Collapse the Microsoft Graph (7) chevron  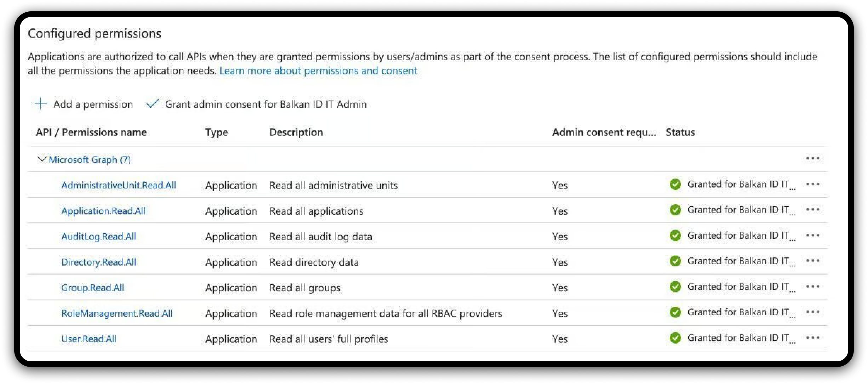point(42,159)
